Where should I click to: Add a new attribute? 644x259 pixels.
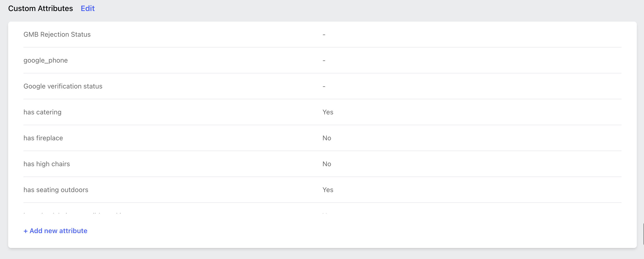pyautogui.click(x=55, y=231)
